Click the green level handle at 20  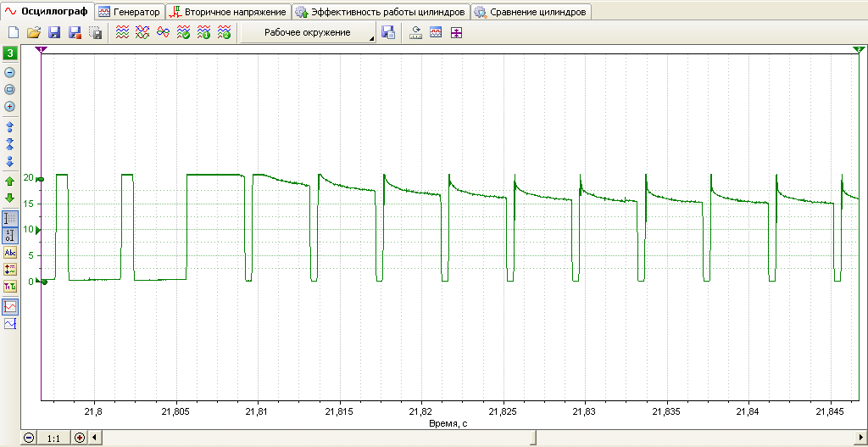point(39,180)
